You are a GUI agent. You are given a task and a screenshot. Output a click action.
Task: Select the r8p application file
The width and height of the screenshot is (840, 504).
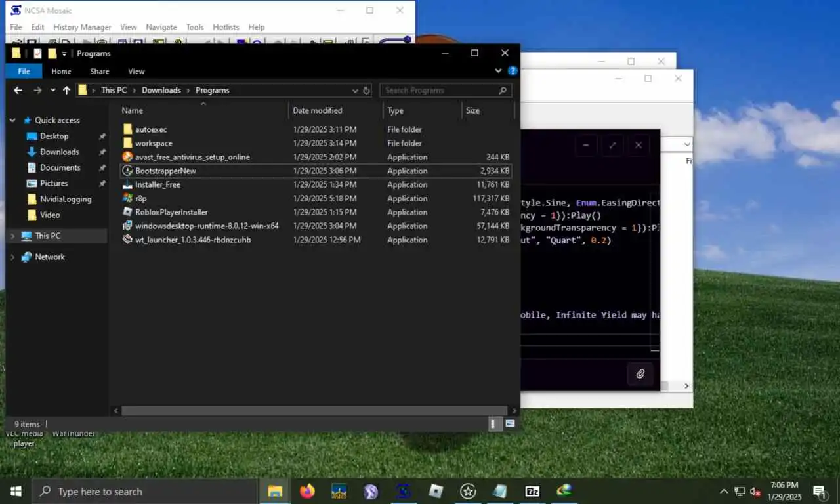(x=140, y=198)
